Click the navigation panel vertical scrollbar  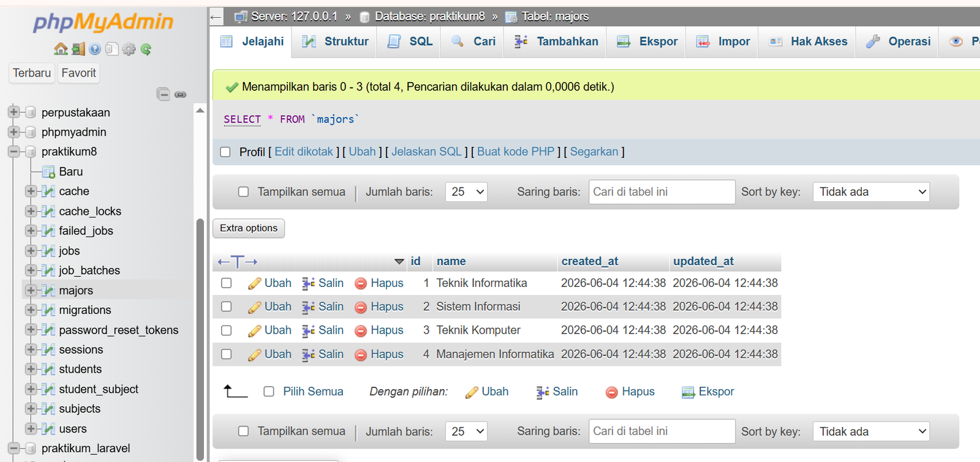click(200, 340)
